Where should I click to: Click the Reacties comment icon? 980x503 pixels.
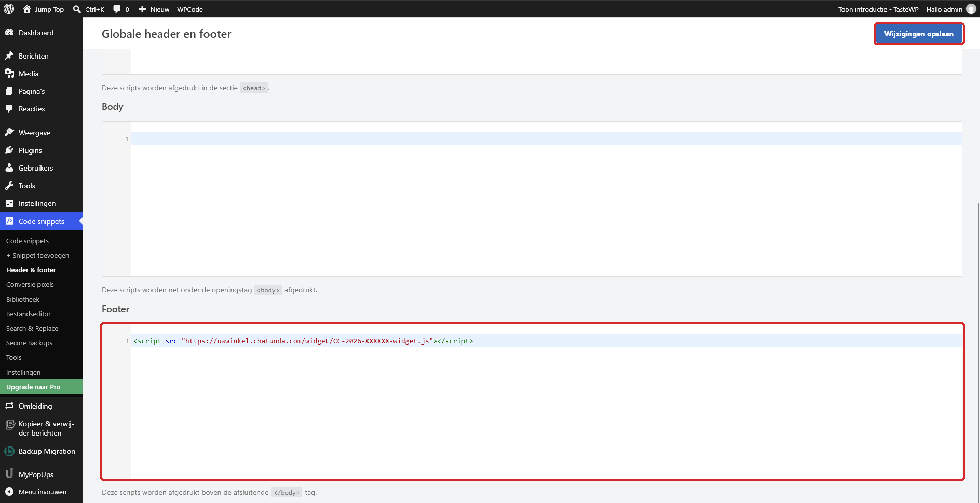[9, 108]
